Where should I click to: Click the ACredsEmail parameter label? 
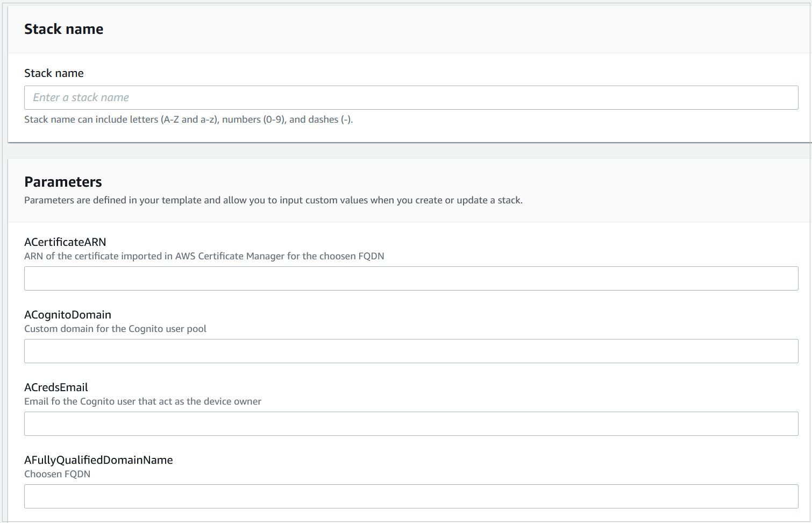coord(56,387)
